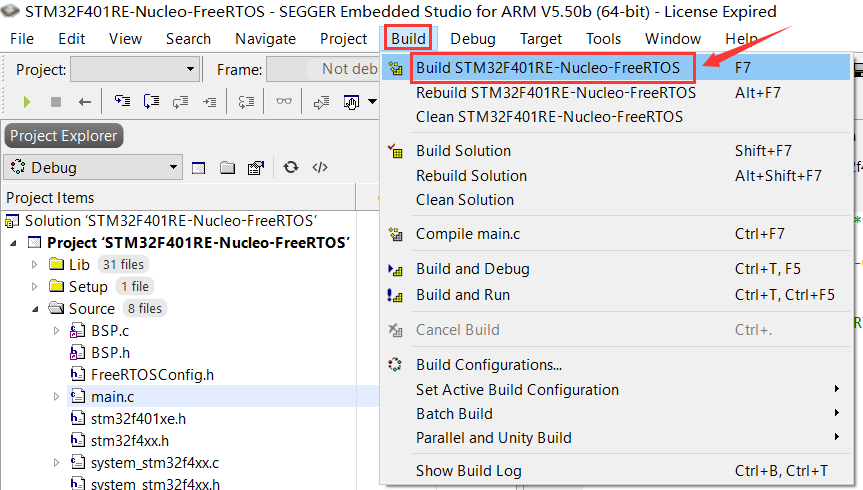Open the Batch Build submenu
863x490 pixels.
[x=616, y=413]
